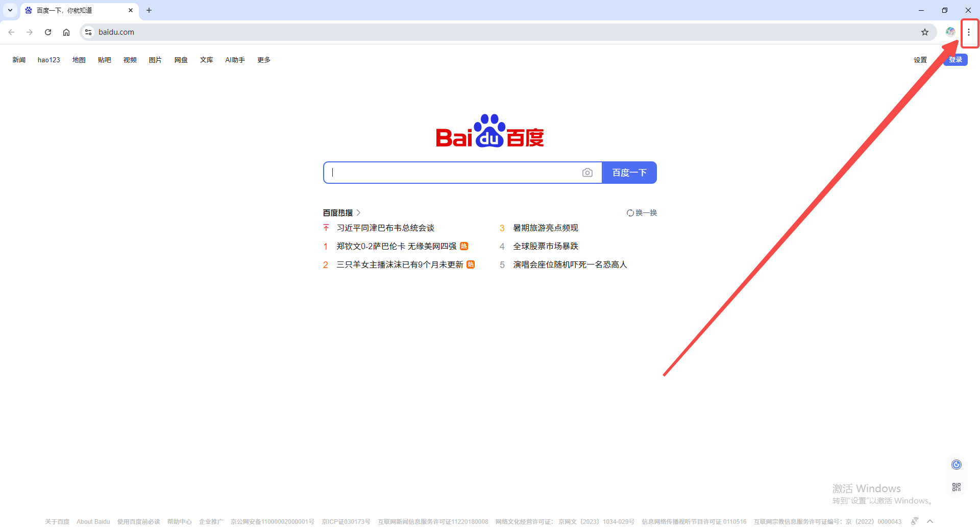Expand the 更多 menu
980x531 pixels.
264,60
